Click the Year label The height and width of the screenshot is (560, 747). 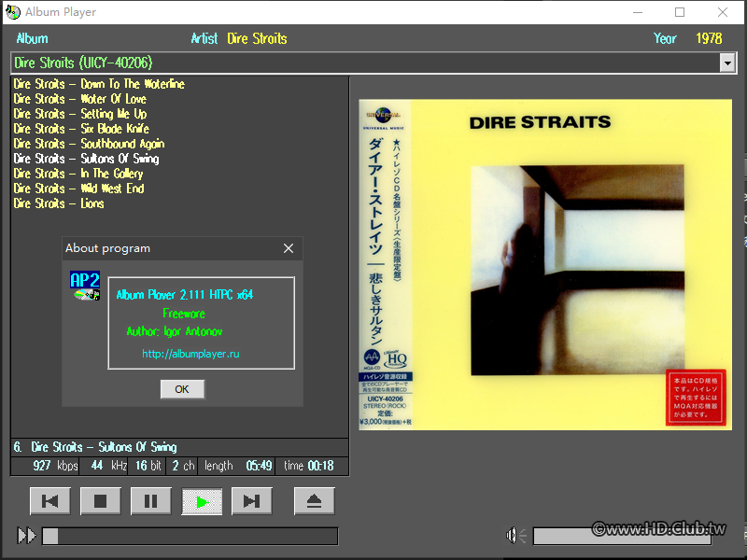point(665,38)
